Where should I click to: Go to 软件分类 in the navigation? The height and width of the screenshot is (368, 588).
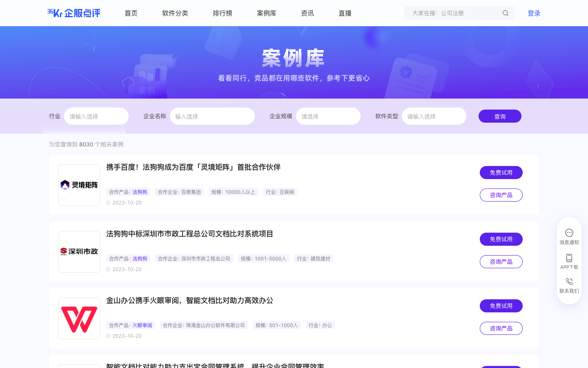[175, 13]
